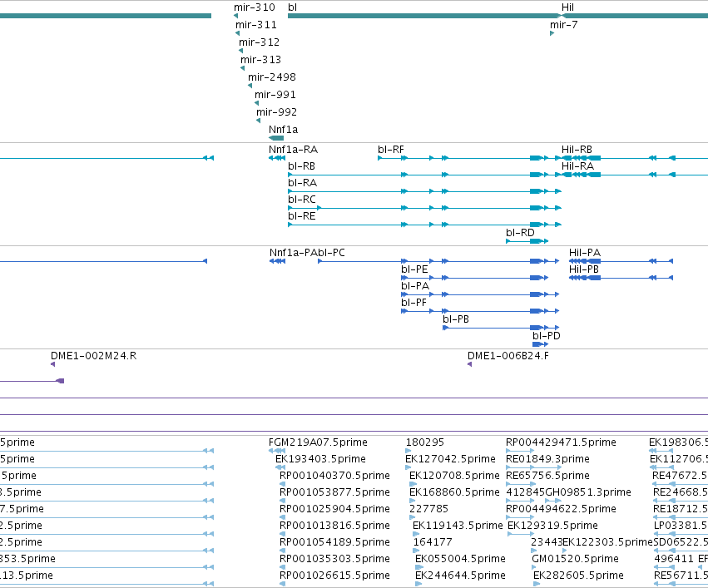The width and height of the screenshot is (708, 588).
Task: Select transcript bl-RF
Action: coord(469,158)
